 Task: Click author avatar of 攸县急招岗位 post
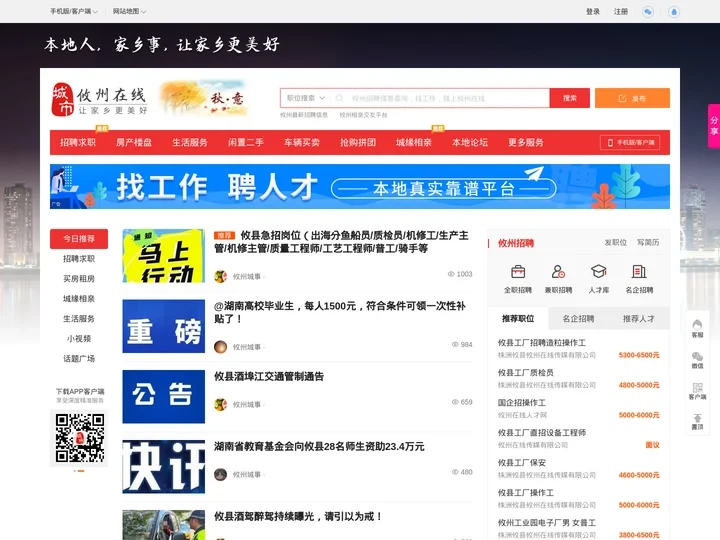tap(220, 276)
